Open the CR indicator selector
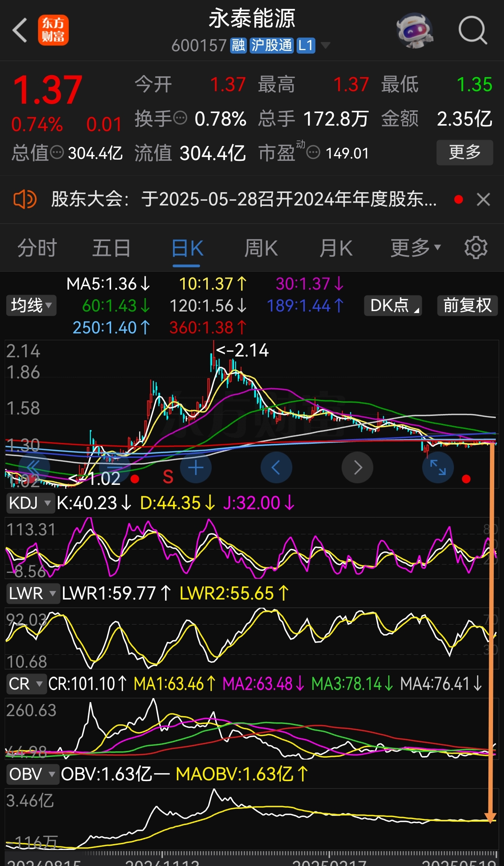 pyautogui.click(x=26, y=684)
